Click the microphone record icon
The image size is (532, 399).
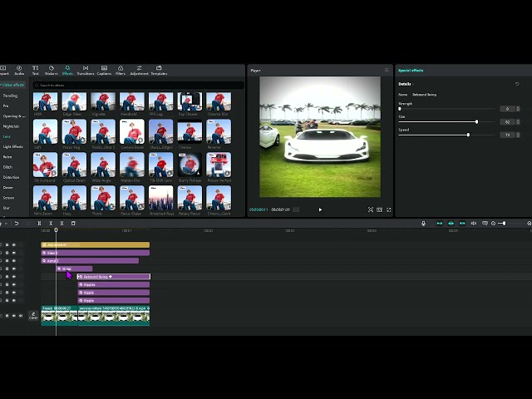tap(423, 224)
